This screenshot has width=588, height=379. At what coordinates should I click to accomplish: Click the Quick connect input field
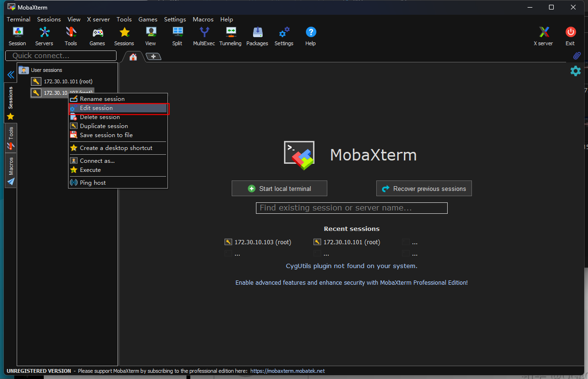click(61, 56)
